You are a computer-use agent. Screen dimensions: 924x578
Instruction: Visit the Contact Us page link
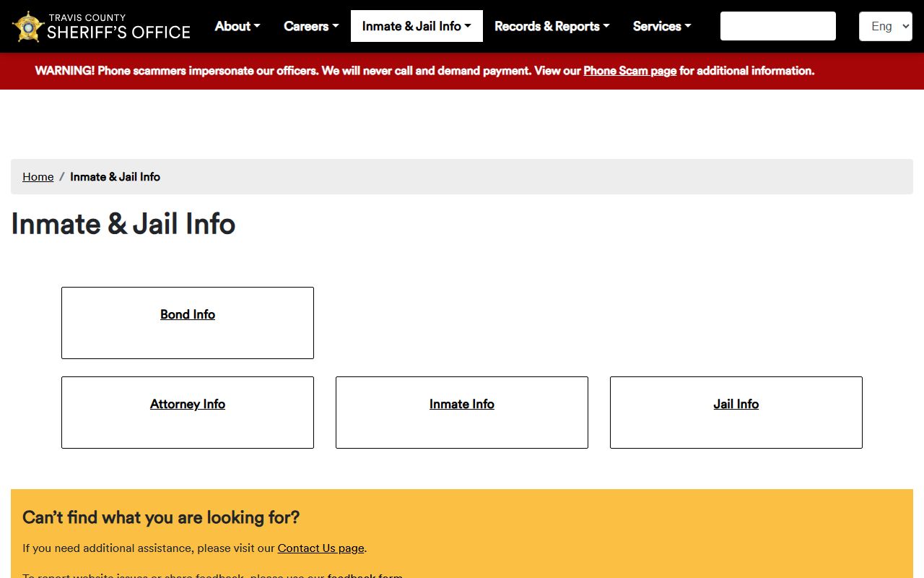pos(321,548)
